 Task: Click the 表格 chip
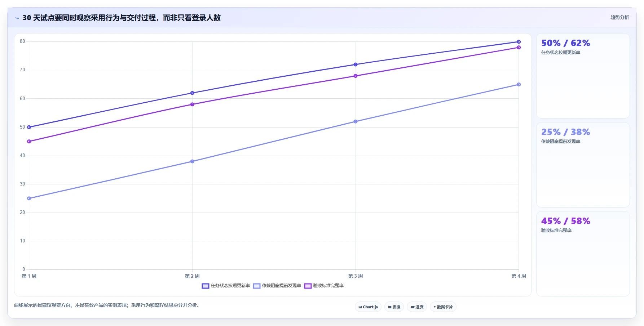(394, 307)
